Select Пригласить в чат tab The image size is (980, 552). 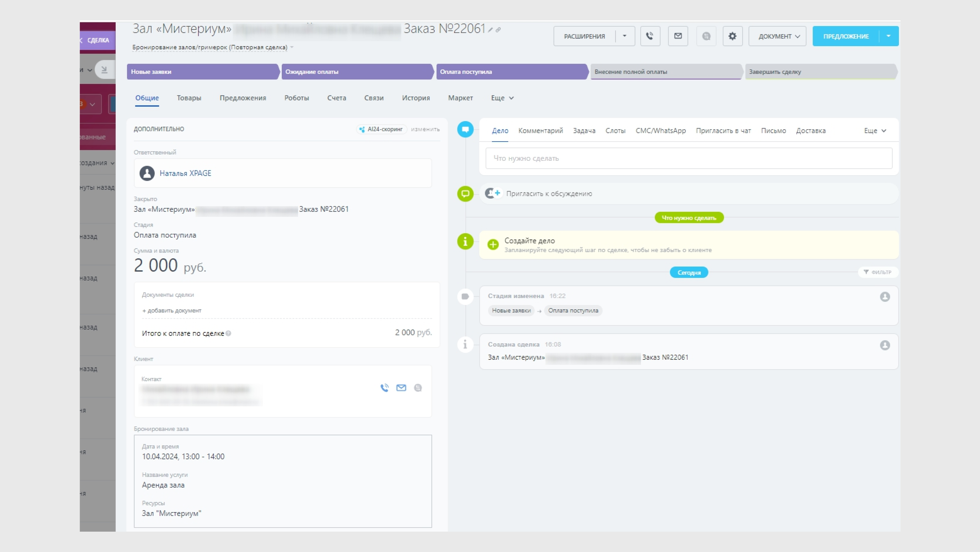coord(723,131)
